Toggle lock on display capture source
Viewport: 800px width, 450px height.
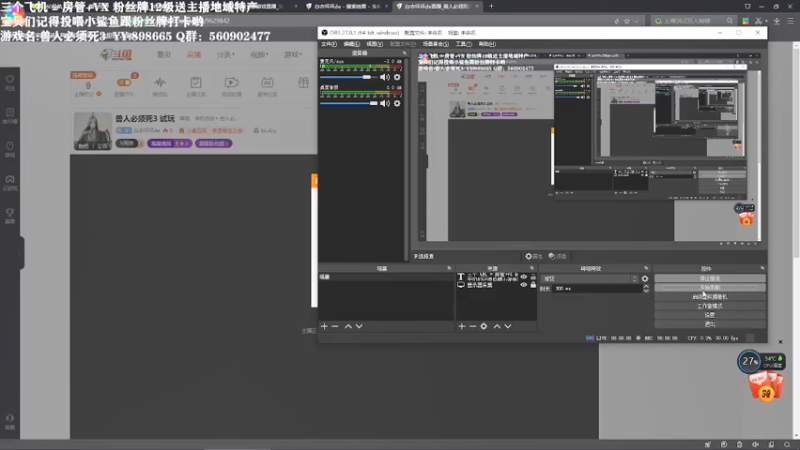coord(533,285)
